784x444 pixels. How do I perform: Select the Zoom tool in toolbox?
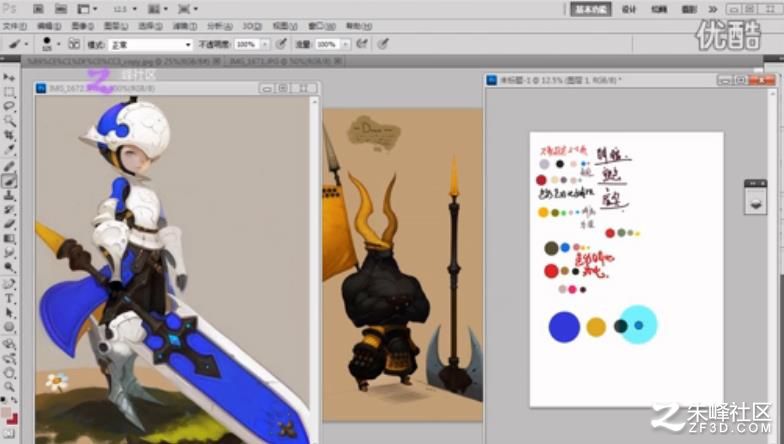pyautogui.click(x=9, y=386)
